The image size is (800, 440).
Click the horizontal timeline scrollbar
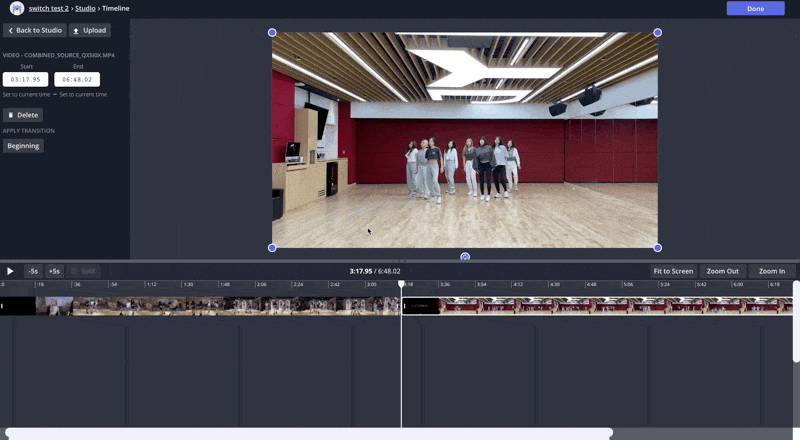(308, 433)
